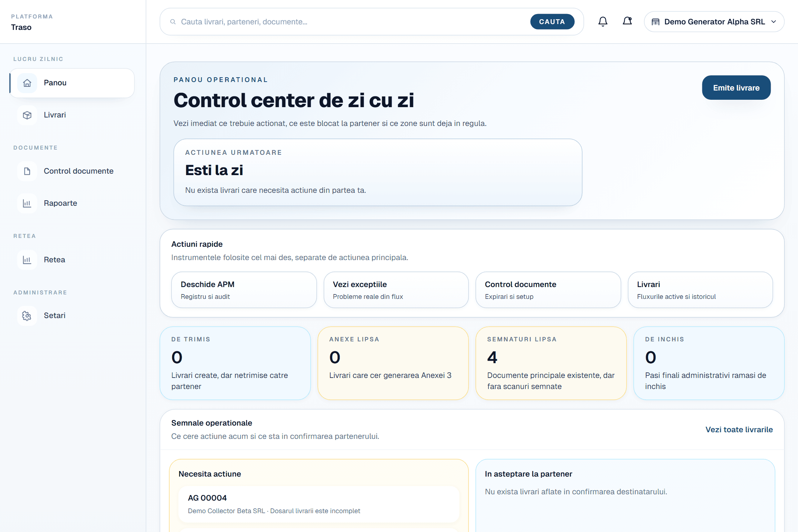Click the Rapoarte bar chart icon
This screenshot has height=532, width=798.
pyautogui.click(x=27, y=203)
